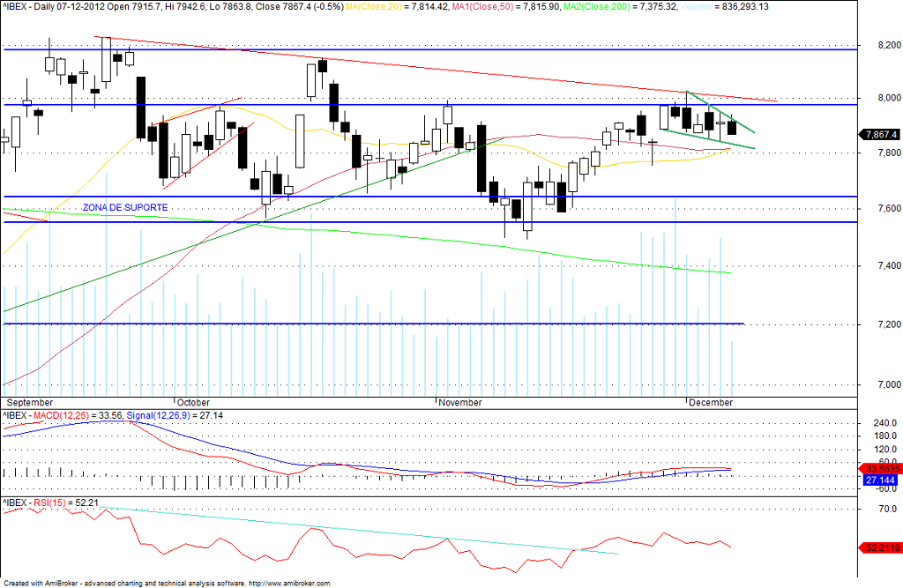
Task: Click the Signal(12,26,9) indicator title
Action: pos(158,415)
